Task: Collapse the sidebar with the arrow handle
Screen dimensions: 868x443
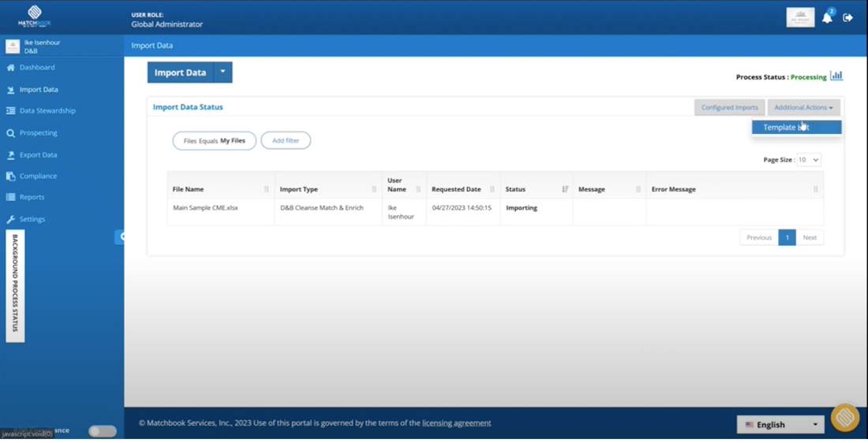Action: (x=120, y=236)
